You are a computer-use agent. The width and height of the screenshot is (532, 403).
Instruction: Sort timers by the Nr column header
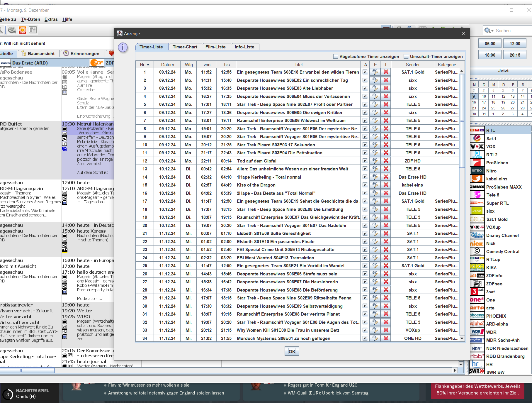point(145,65)
